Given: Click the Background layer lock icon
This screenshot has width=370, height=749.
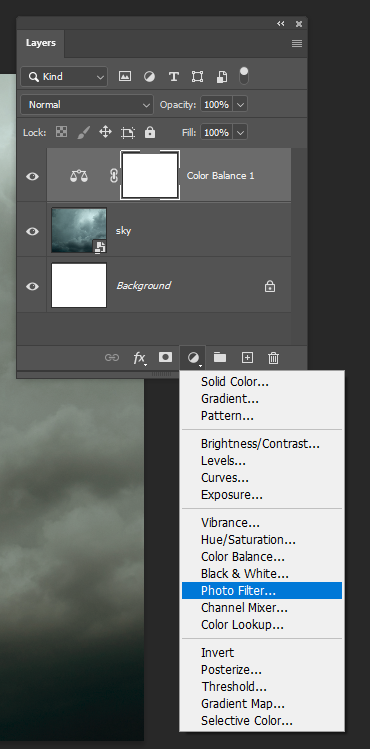Looking at the screenshot, I should tap(270, 287).
